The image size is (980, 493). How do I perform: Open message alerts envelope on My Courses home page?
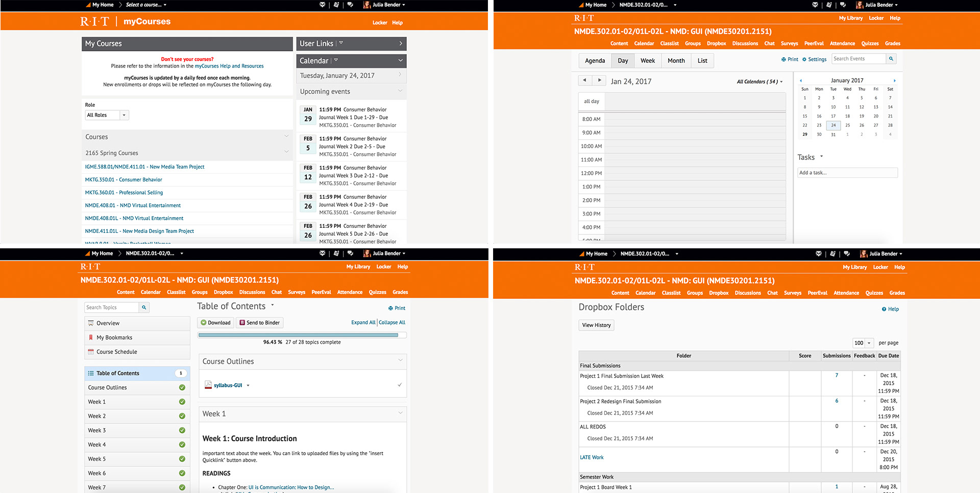(322, 5)
